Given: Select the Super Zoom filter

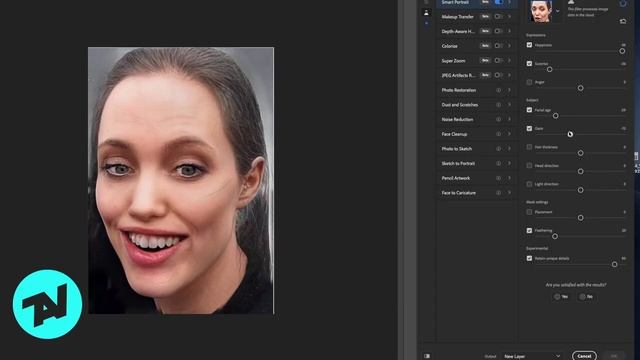Looking at the screenshot, I should (453, 61).
